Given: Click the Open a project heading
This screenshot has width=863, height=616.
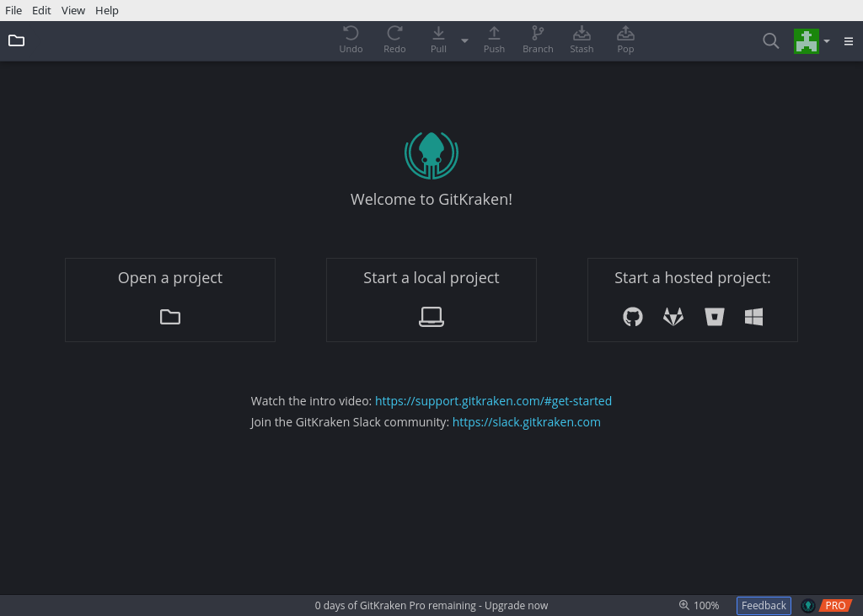Looking at the screenshot, I should (170, 278).
